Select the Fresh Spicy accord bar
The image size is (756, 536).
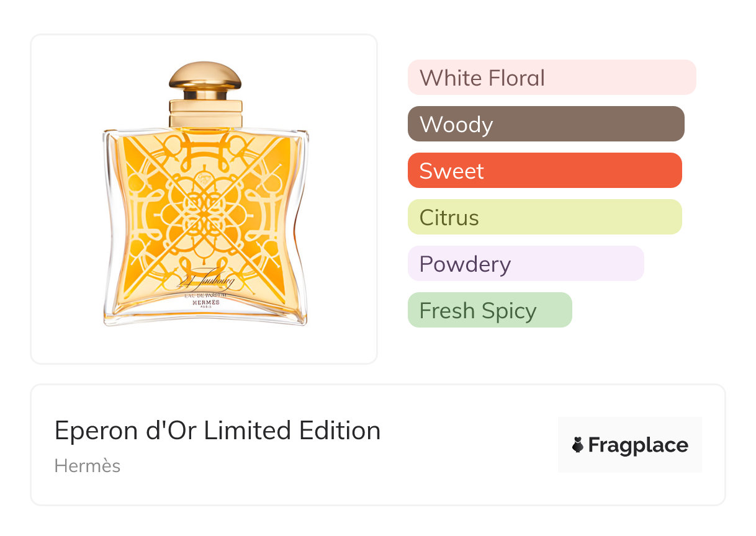click(x=489, y=310)
